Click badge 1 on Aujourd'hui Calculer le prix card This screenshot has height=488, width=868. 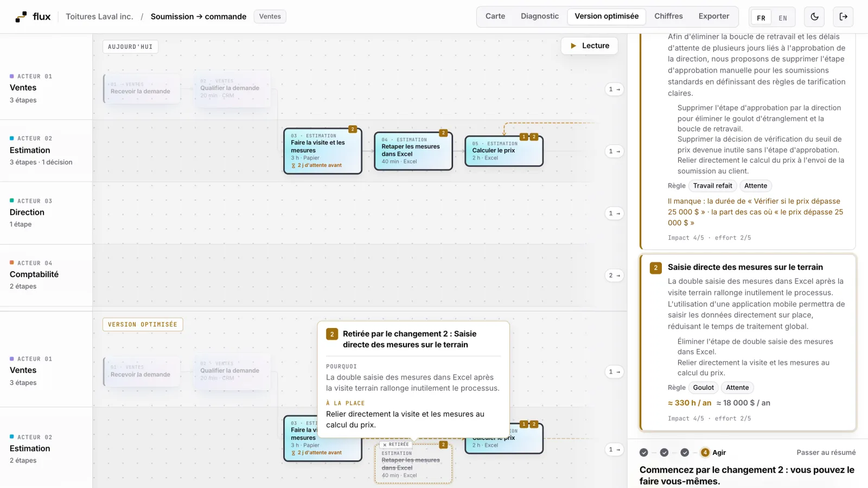click(x=524, y=137)
